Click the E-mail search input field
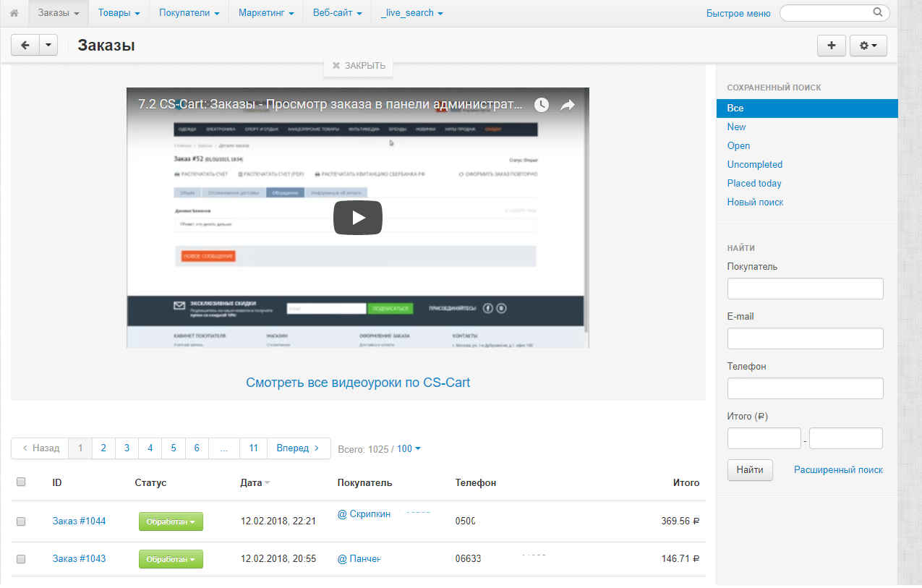922x588 pixels. (805, 338)
